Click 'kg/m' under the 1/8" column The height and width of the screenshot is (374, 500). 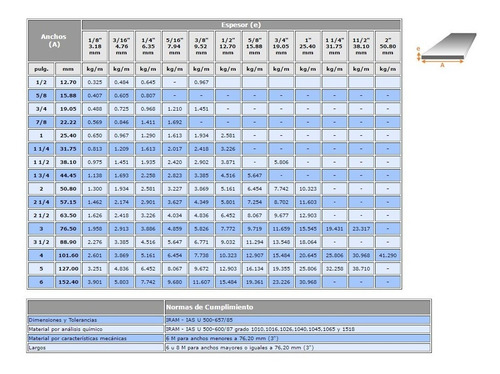tap(95, 69)
